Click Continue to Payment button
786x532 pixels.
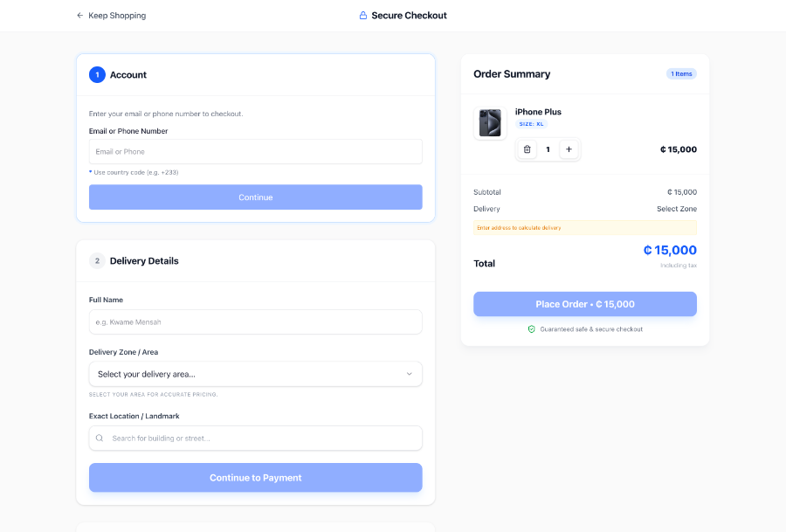pos(255,478)
